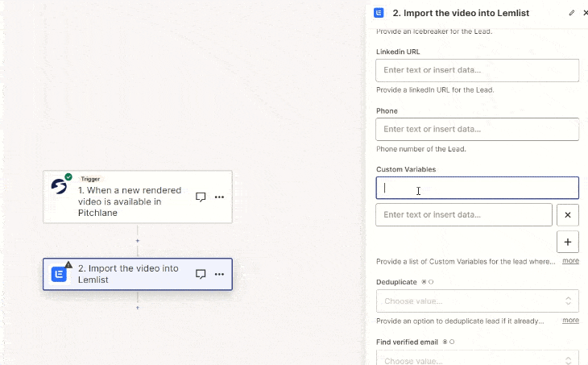588x365 pixels.
Task: Open the three-dot menu on Lemlist step
Action: 219,274
